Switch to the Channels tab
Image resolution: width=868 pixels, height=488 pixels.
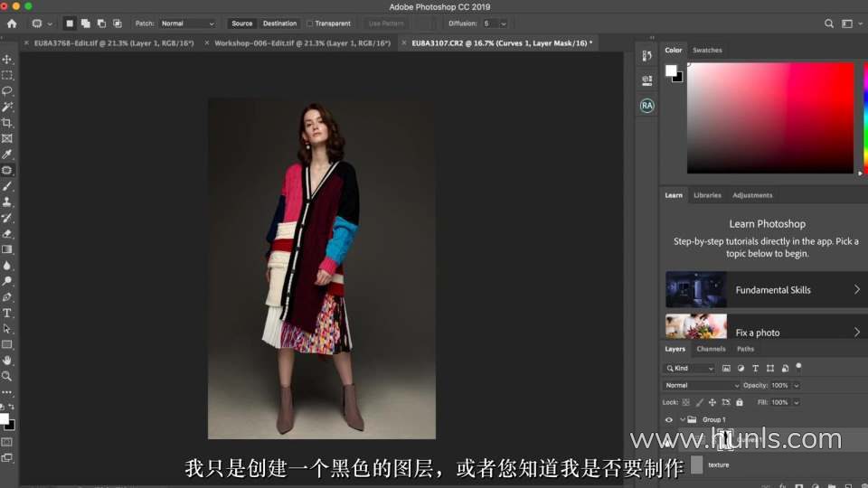[711, 349]
